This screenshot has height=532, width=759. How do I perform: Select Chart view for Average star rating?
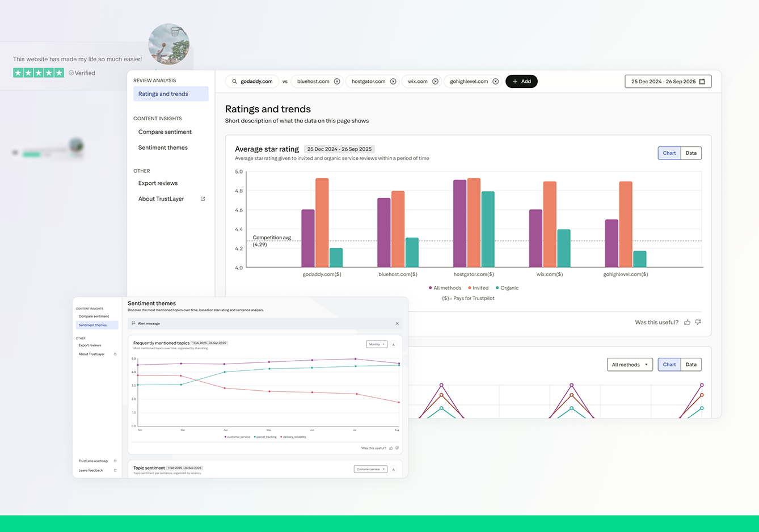[x=669, y=153]
